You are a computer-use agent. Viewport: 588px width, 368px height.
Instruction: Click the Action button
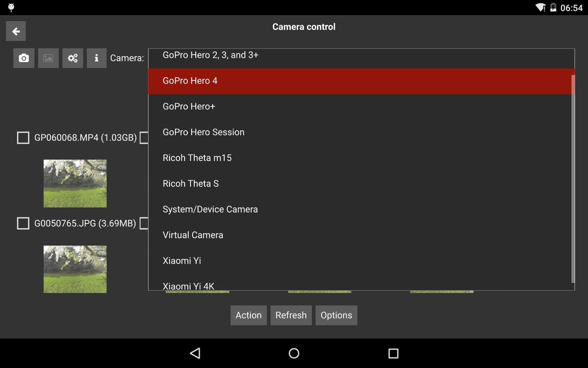[249, 315]
